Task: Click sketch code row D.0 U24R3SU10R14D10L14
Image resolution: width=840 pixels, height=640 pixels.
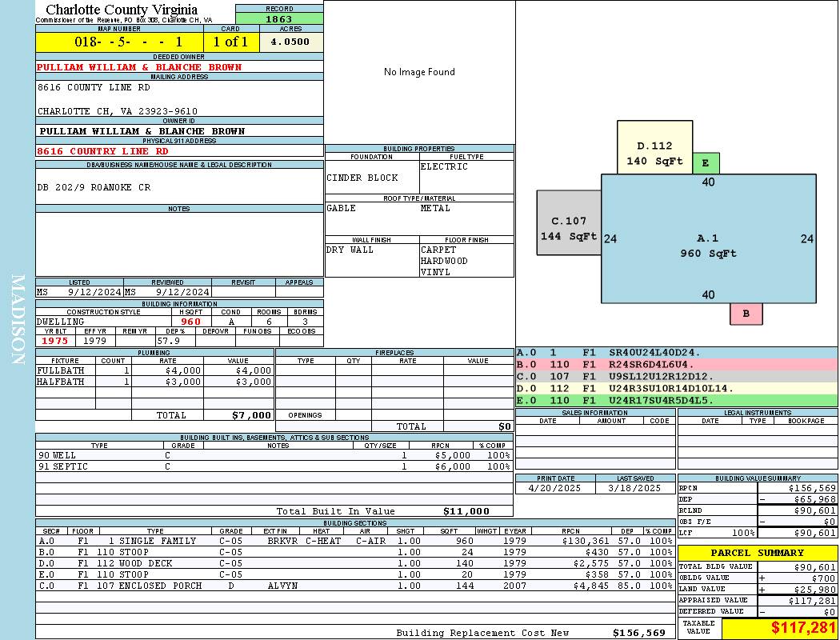Action: click(x=677, y=388)
